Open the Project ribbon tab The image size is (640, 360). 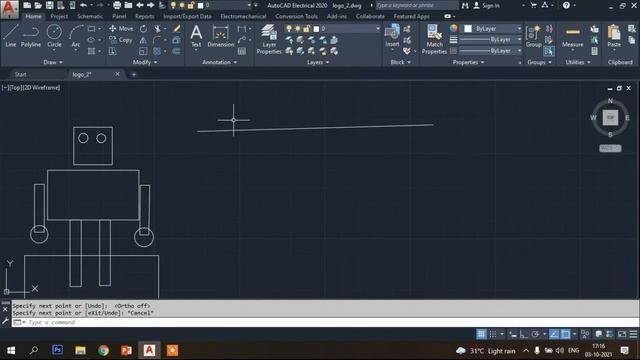coord(59,16)
